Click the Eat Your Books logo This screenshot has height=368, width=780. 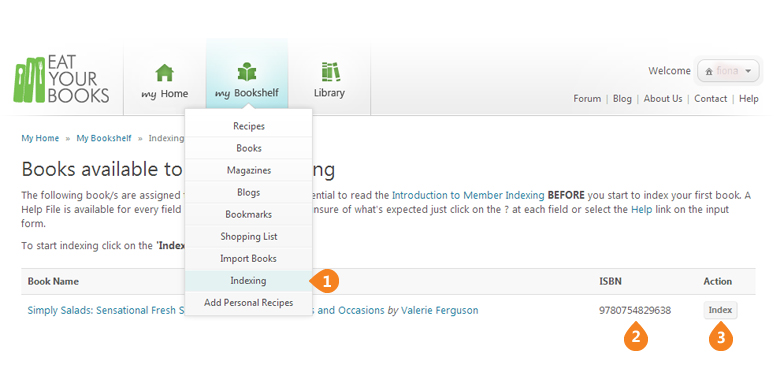(61, 79)
